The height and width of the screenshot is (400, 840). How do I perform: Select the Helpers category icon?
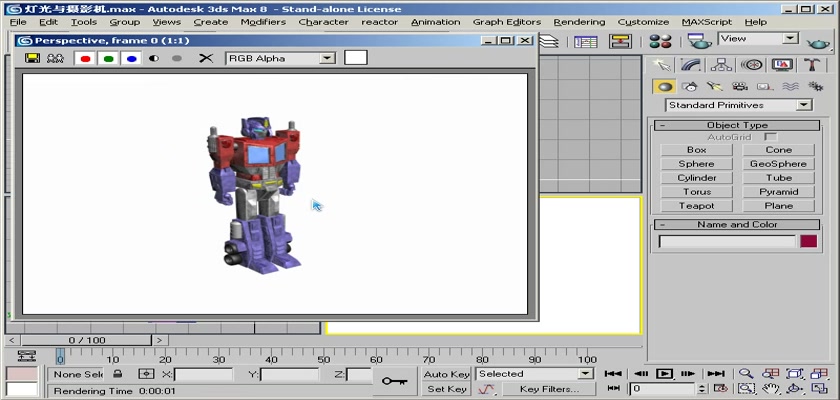(x=764, y=87)
